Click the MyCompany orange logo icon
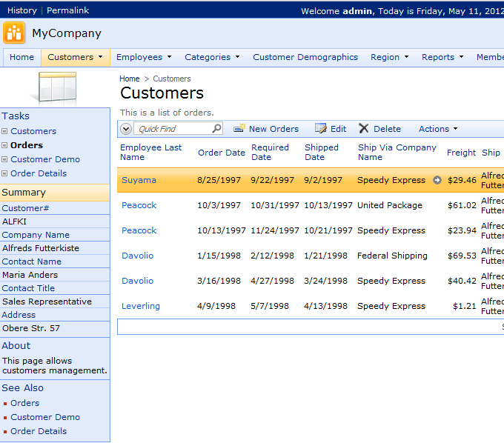Image resolution: width=504 pixels, height=443 pixels. 13,33
